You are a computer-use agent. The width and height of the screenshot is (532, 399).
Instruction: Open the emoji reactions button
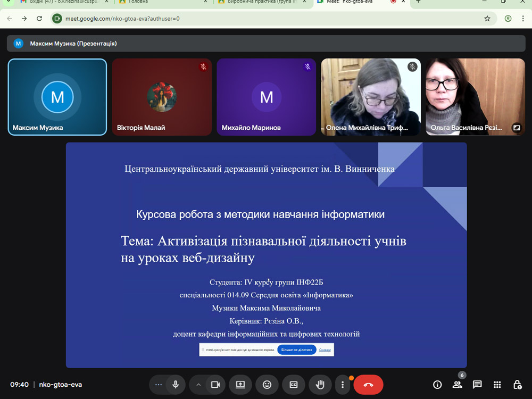[267, 385]
